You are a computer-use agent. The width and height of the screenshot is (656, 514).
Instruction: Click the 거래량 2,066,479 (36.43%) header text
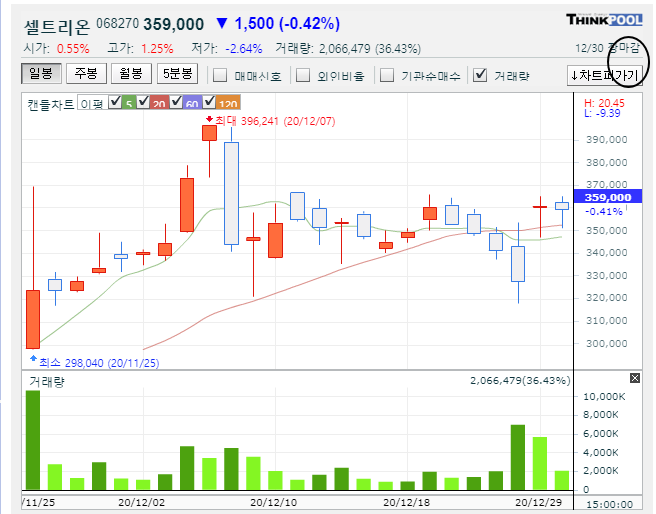coord(348,49)
